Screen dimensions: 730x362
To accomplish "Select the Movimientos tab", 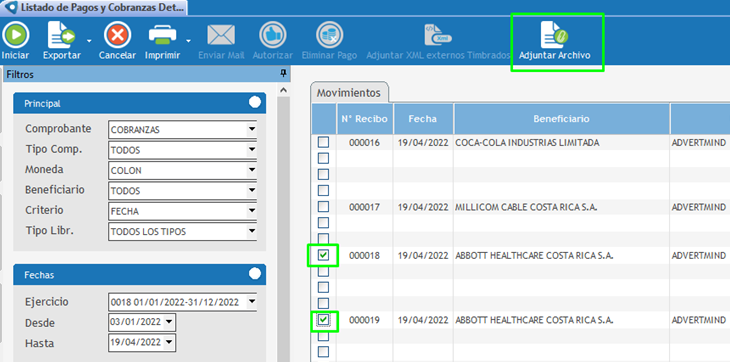I will (x=349, y=93).
